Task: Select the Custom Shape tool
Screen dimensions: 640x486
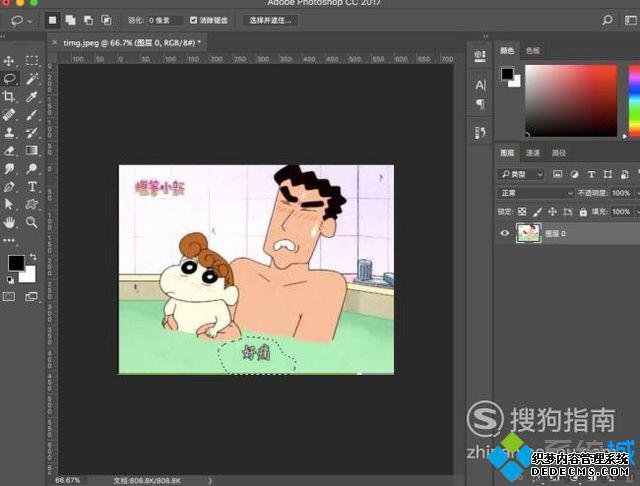Action: [x=32, y=204]
